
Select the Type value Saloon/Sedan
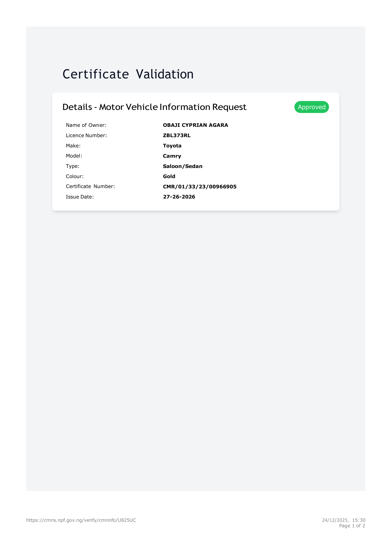[183, 166]
